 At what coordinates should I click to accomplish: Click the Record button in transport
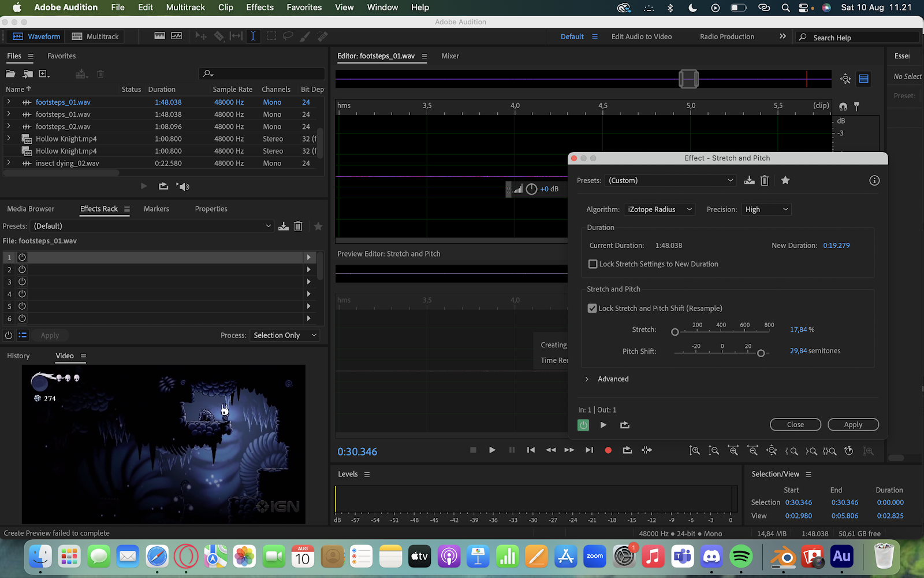608,450
